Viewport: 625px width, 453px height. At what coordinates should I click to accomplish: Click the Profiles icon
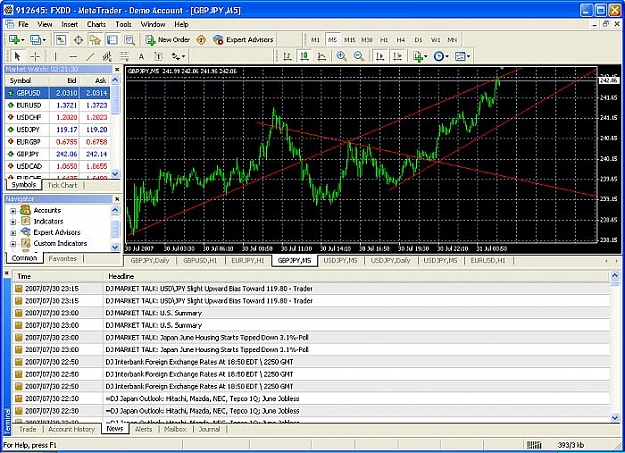(35, 39)
